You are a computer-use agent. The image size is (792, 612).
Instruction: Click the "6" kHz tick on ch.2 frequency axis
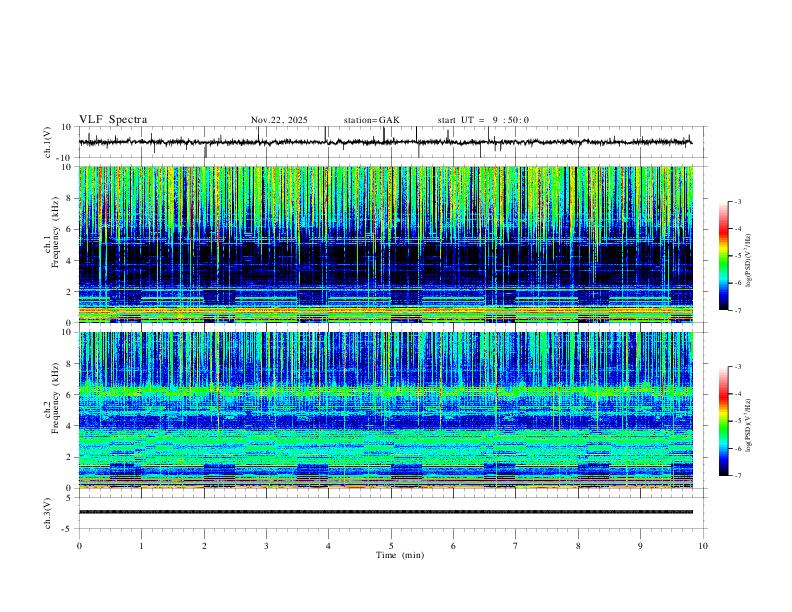(x=70, y=395)
